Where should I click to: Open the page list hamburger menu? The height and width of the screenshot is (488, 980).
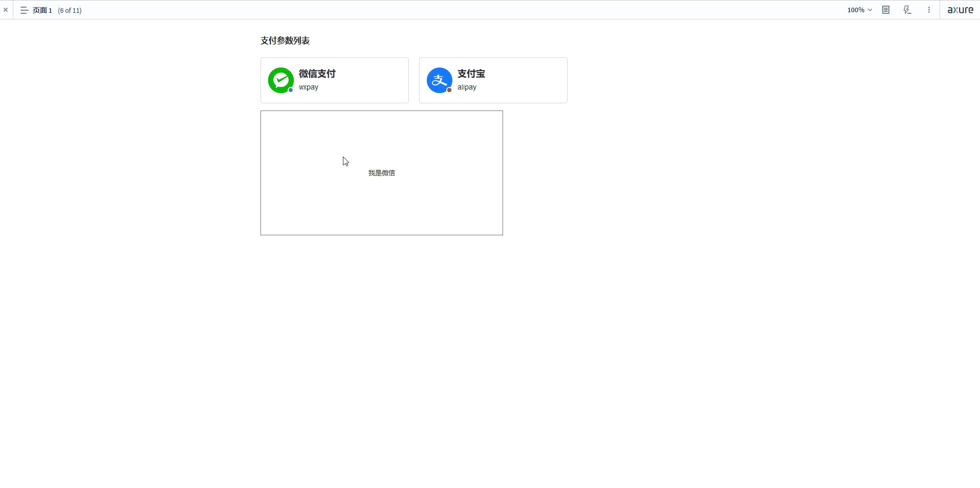[24, 10]
